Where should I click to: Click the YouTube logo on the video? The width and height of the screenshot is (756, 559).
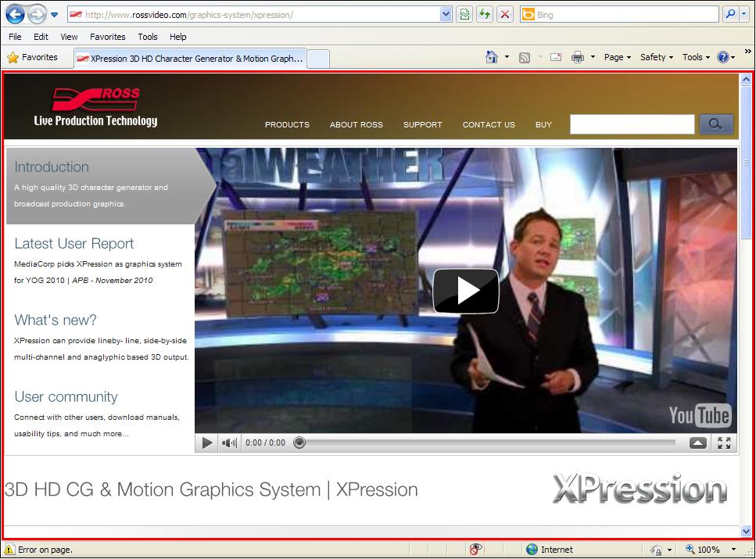[x=700, y=415]
